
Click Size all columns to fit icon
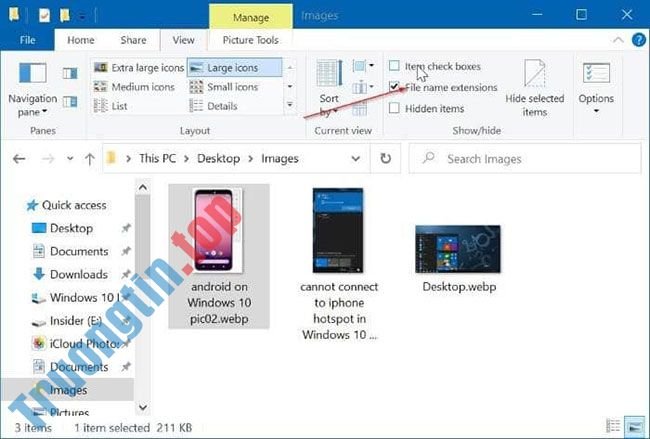pyautogui.click(x=359, y=109)
